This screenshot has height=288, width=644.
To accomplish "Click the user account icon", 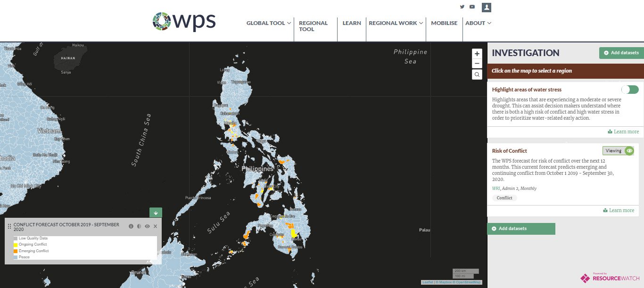I will pos(486,7).
